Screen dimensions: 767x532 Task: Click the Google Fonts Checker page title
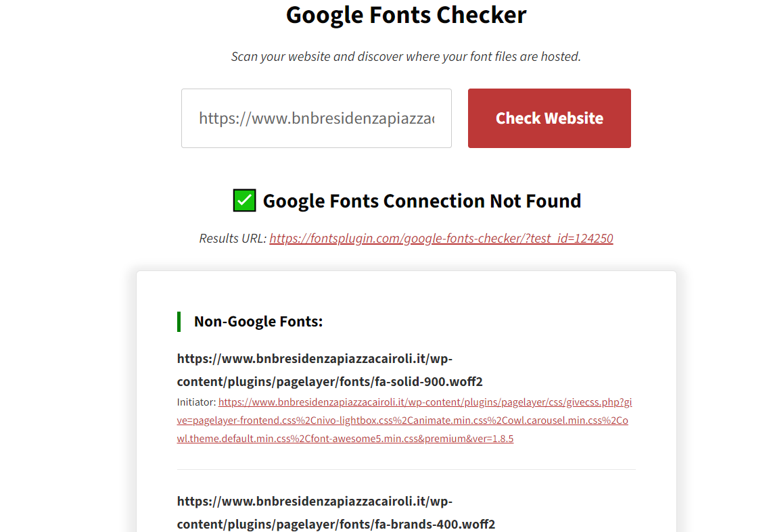(x=406, y=15)
